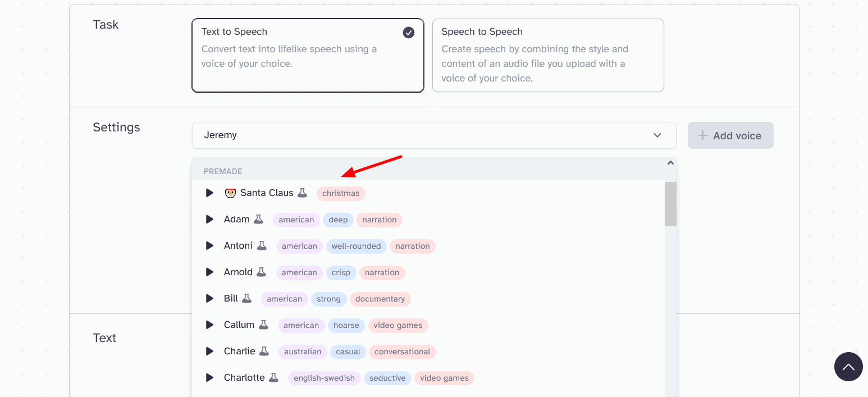Play the Charlie voice sample

209,352
